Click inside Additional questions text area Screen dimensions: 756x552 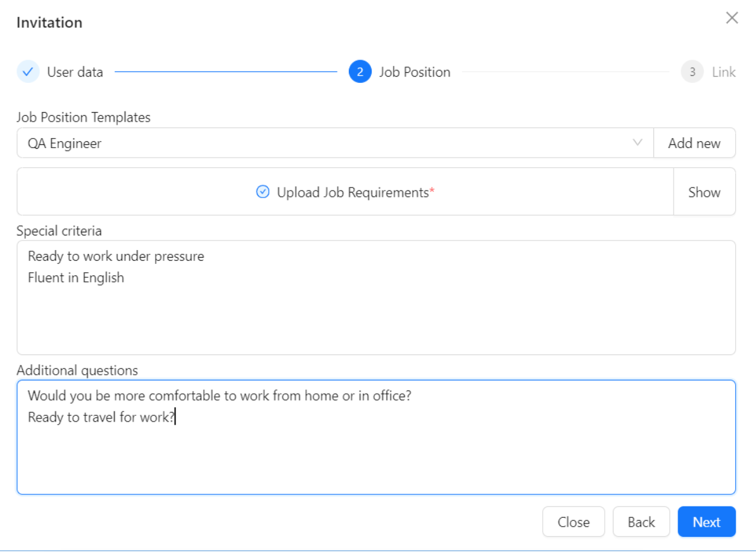pyautogui.click(x=376, y=437)
